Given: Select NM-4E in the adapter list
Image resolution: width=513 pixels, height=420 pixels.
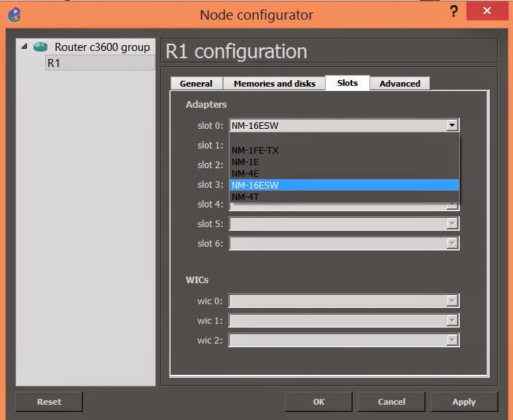Looking at the screenshot, I should click(x=344, y=173).
